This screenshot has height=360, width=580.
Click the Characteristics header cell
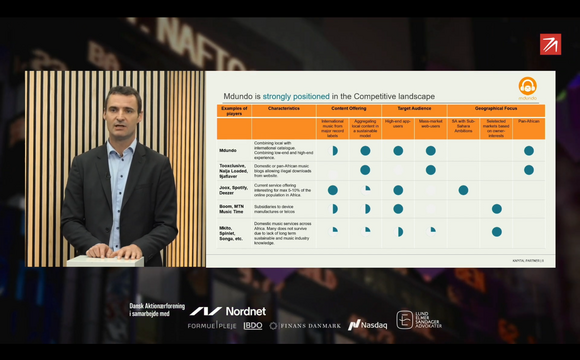click(x=284, y=111)
